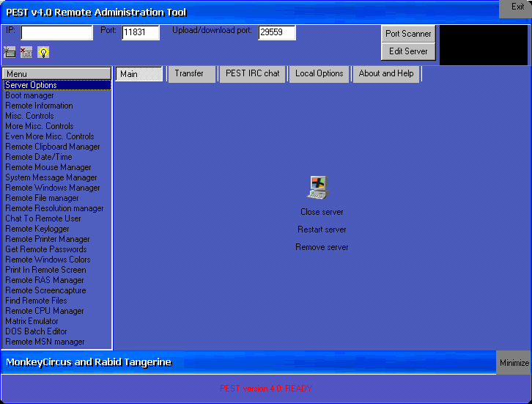
Task: Click the Minimize button at bottom right
Action: [x=514, y=363]
